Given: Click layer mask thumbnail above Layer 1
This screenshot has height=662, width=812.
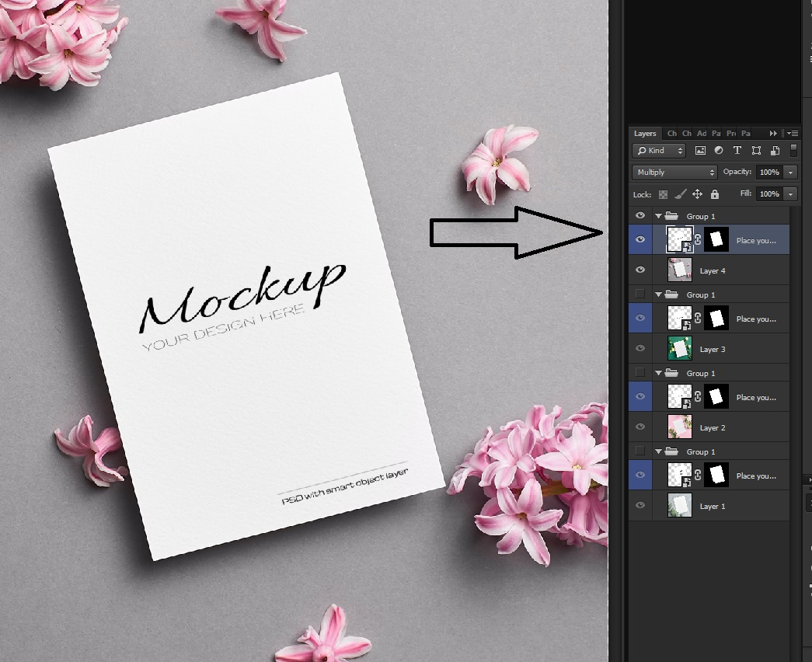Looking at the screenshot, I should point(716,475).
